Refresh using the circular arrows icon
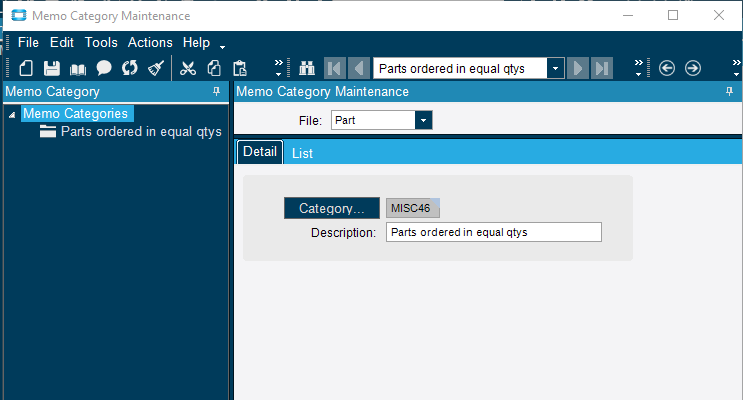The width and height of the screenshot is (743, 400). tap(129, 68)
